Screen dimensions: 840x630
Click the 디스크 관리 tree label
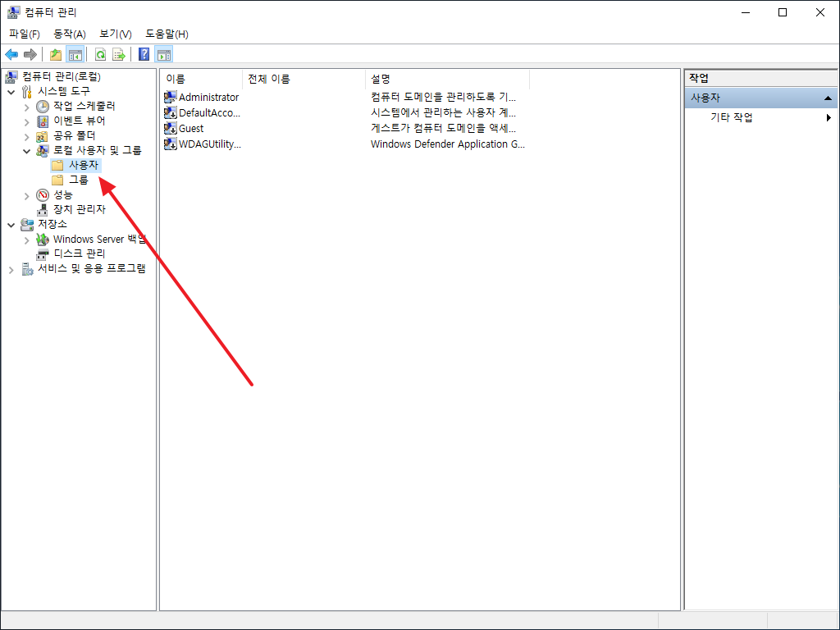tap(80, 253)
